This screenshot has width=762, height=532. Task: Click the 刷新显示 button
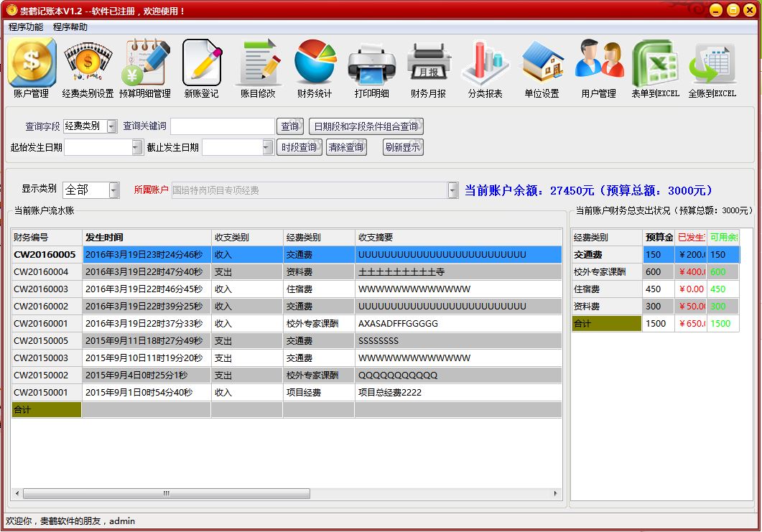click(x=403, y=147)
